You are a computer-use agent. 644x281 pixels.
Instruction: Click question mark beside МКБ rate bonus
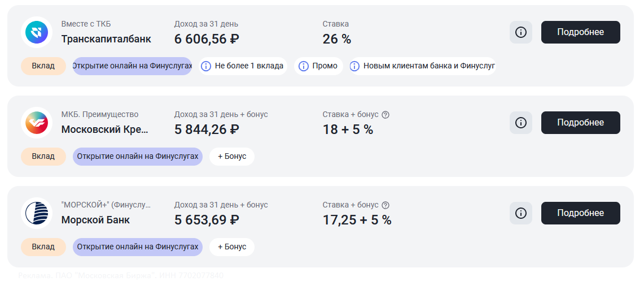pyautogui.click(x=385, y=115)
